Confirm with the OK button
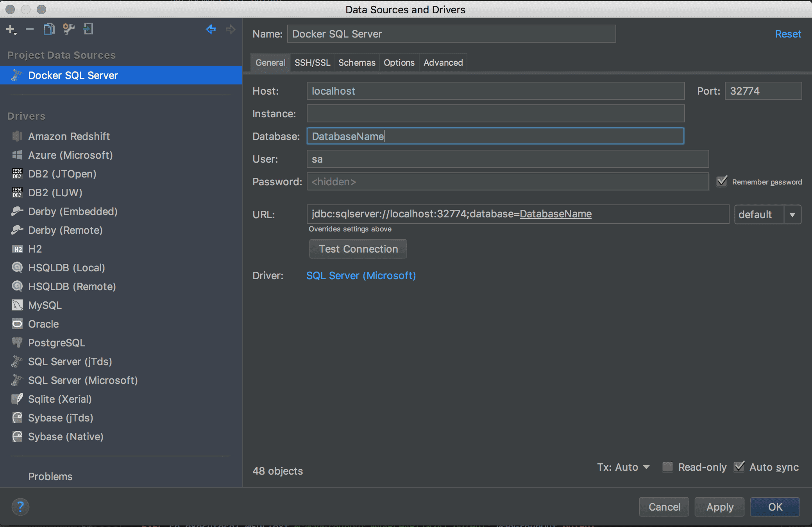The height and width of the screenshot is (527, 812). 775,507
